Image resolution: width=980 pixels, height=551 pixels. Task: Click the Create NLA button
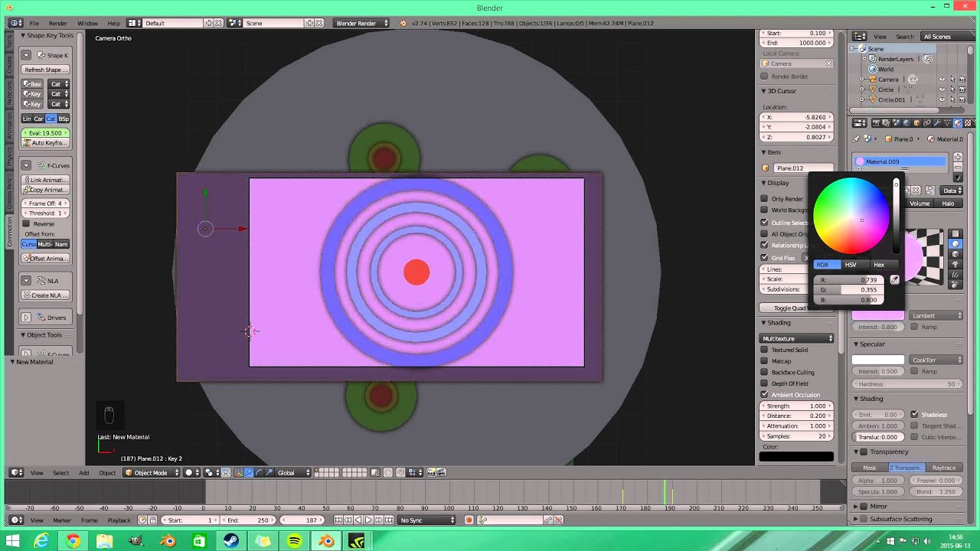click(x=46, y=295)
